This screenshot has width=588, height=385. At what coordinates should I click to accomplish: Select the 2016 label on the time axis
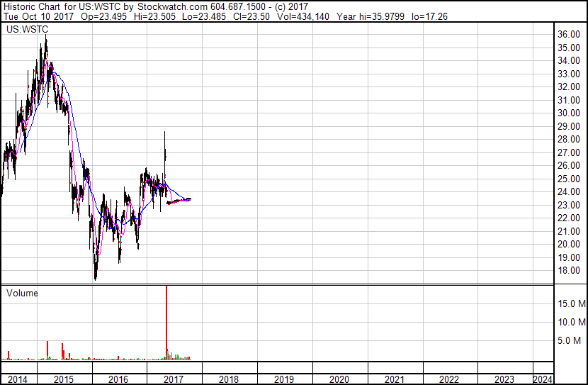pyautogui.click(x=118, y=379)
